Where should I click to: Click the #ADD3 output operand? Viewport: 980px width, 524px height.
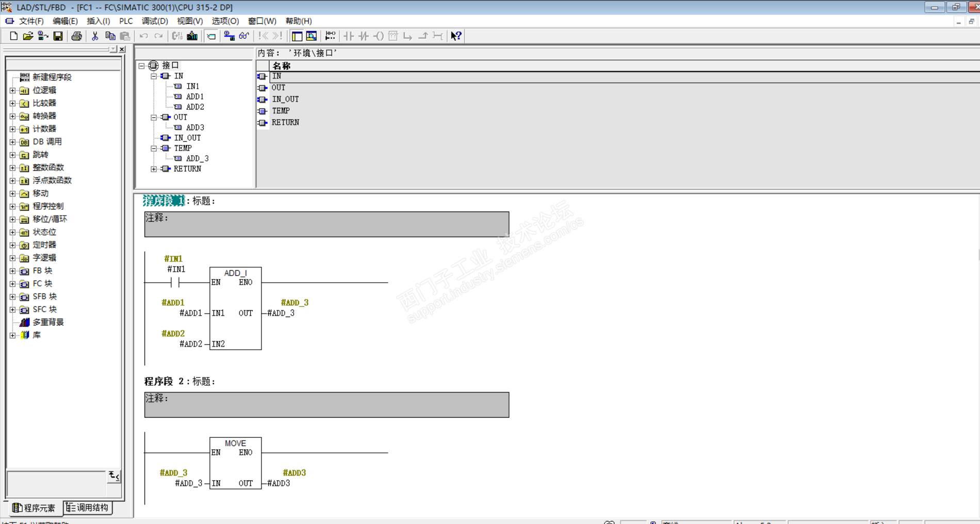279,483
